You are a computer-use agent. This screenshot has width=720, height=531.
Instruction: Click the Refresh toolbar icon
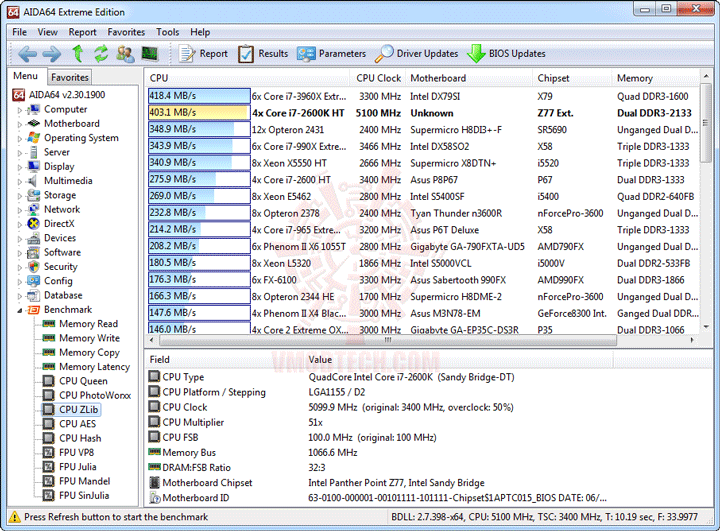101,54
